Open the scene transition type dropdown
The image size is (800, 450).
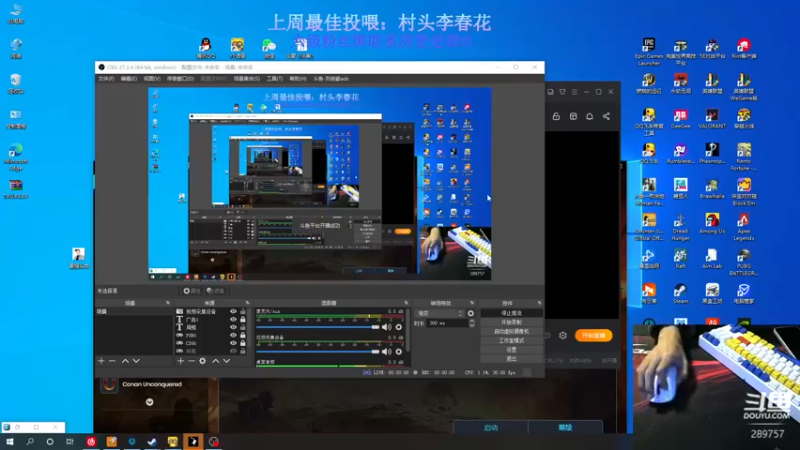[440, 313]
